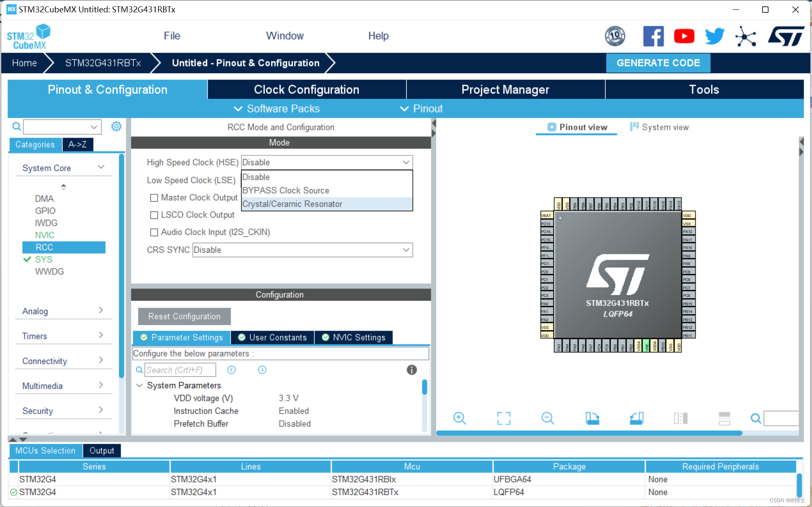Screen dimensions: 812x507
Task: Click the pin search magnifier icon
Action: 756,418
